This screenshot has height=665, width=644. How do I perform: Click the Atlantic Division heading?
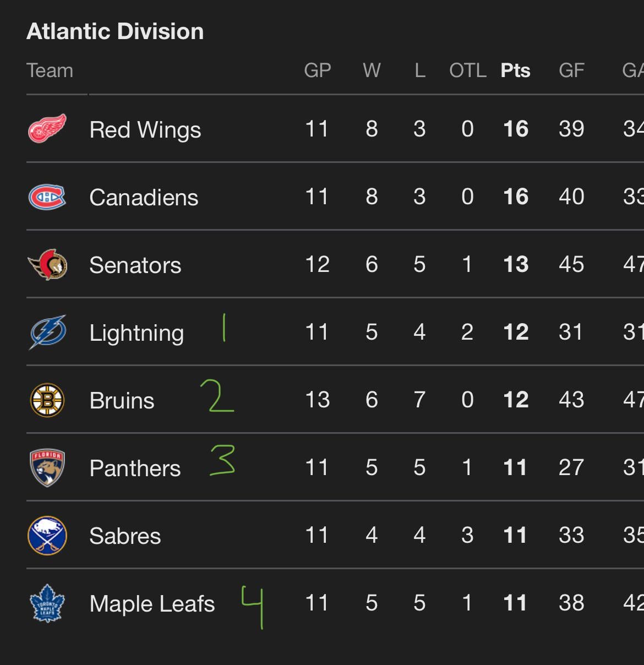[115, 31]
